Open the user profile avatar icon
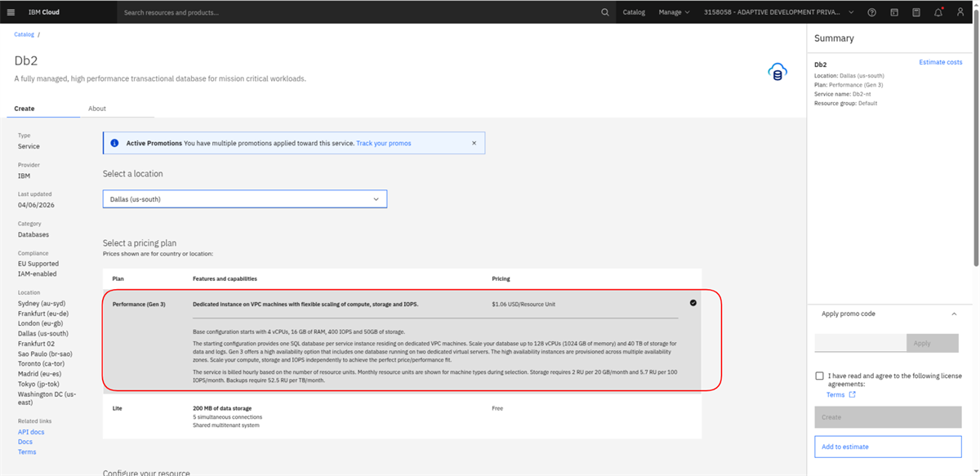Viewport: 980px width, 476px height. 960,12
